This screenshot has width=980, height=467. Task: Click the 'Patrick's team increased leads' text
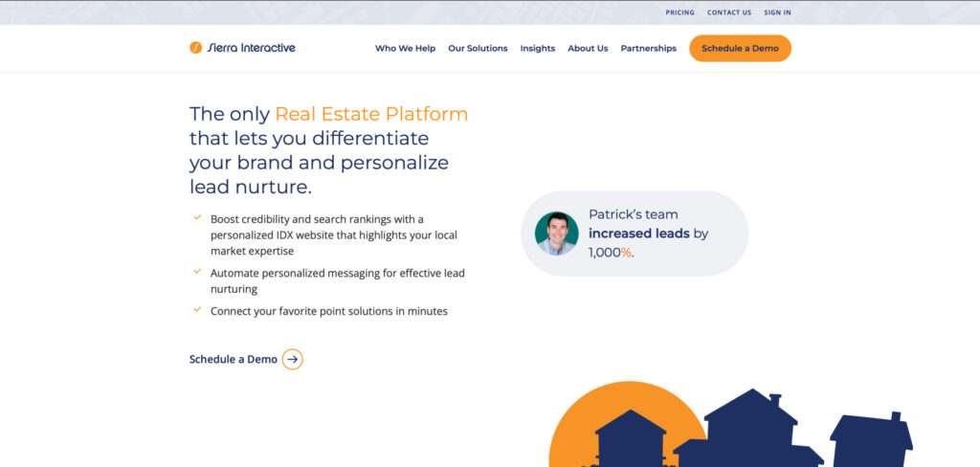(x=648, y=233)
